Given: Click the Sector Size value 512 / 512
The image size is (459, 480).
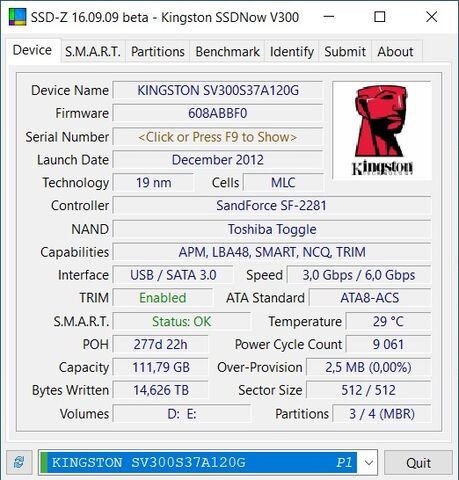Looking at the screenshot, I should 368,390.
